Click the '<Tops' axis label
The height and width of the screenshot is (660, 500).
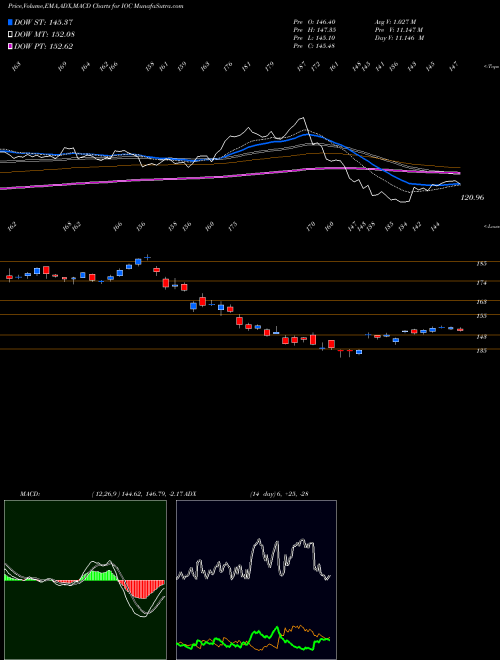tap(491, 67)
